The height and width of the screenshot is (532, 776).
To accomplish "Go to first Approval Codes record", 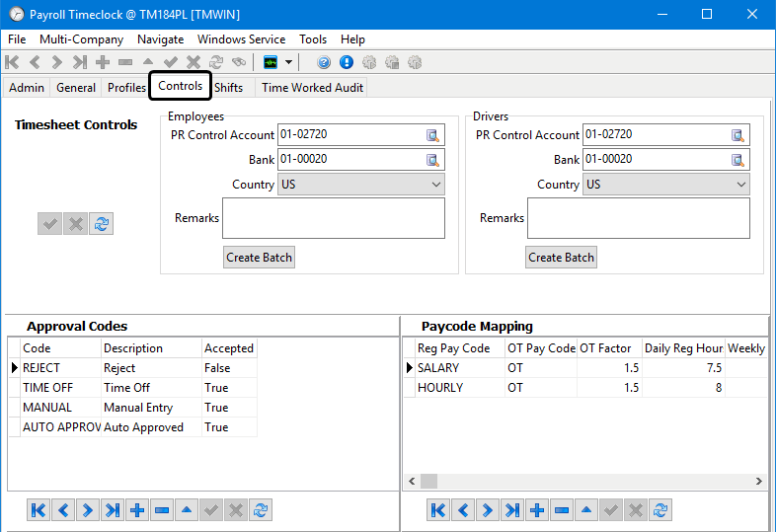I will point(39,510).
